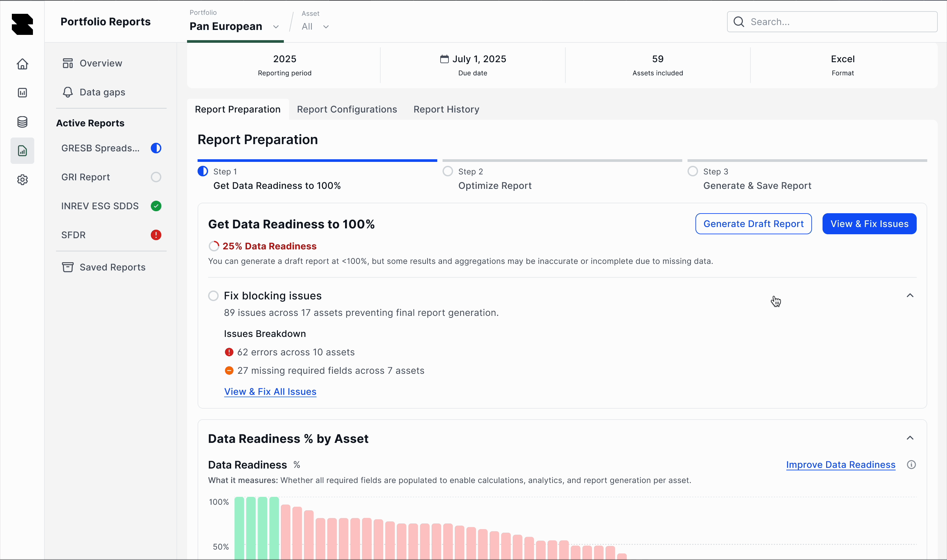
Task: Open the settings gear icon in the rail
Action: tap(22, 180)
